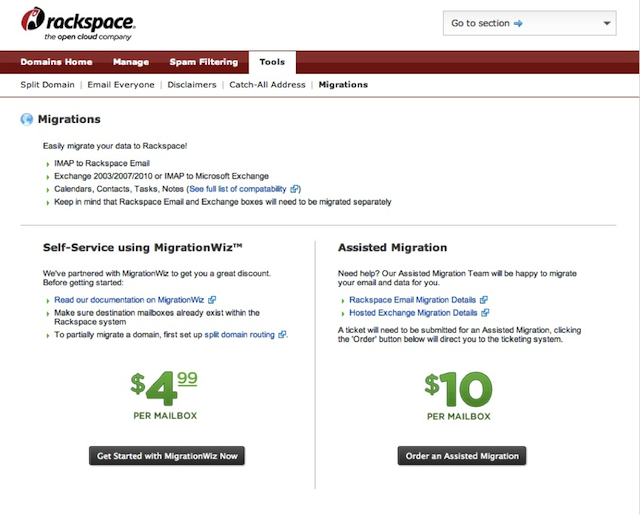Open the Go to section dropdown
The width and height of the screenshot is (640, 515).
[x=529, y=23]
